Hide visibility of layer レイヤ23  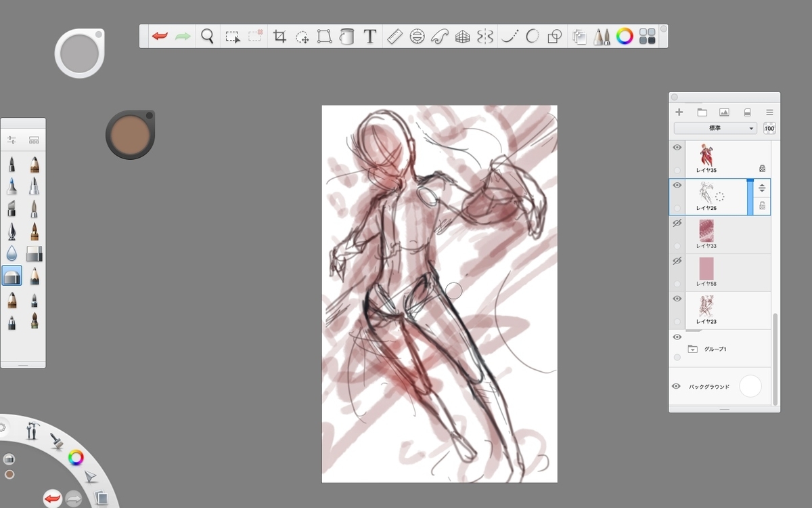coord(677,299)
